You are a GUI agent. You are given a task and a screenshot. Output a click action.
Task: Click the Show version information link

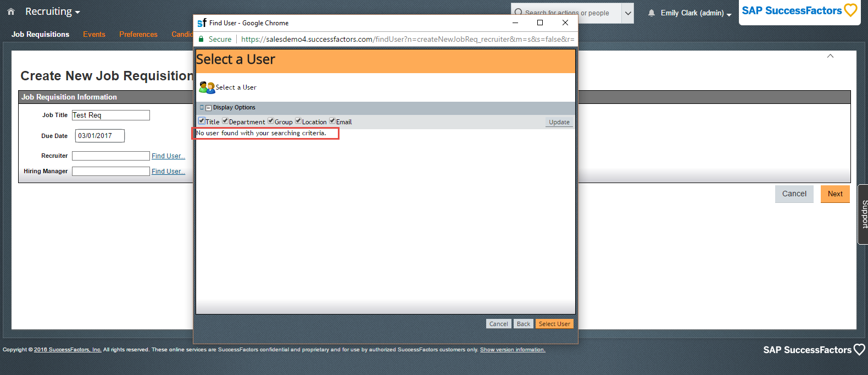point(513,350)
